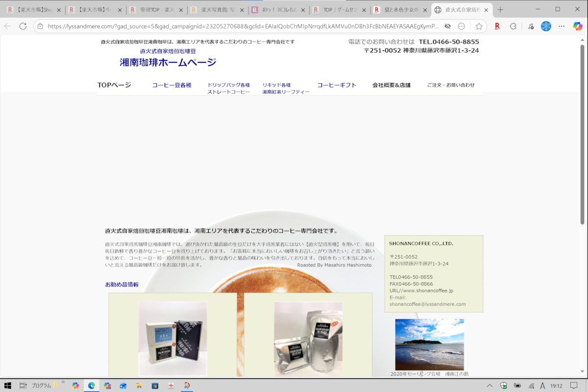Switch to the 【楽天市場】Sho first tab
This screenshot has width=588, height=392.
coord(33,10)
